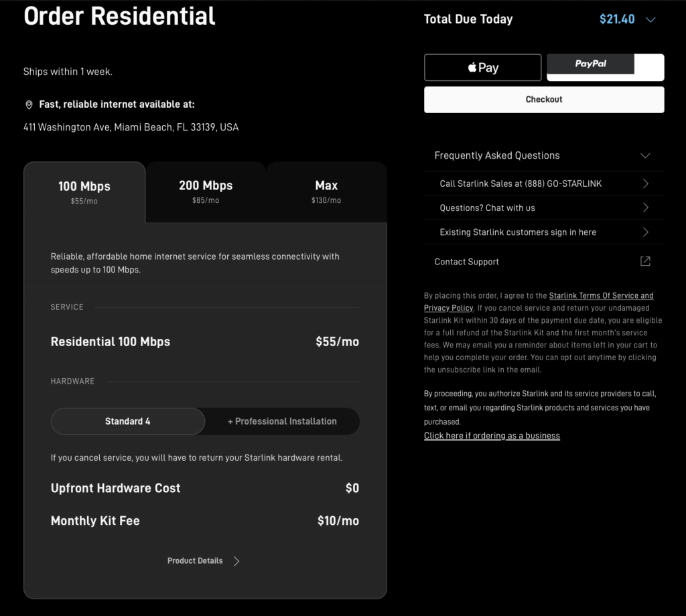Open Existing Starlink customers sign in arrow

[x=645, y=232]
